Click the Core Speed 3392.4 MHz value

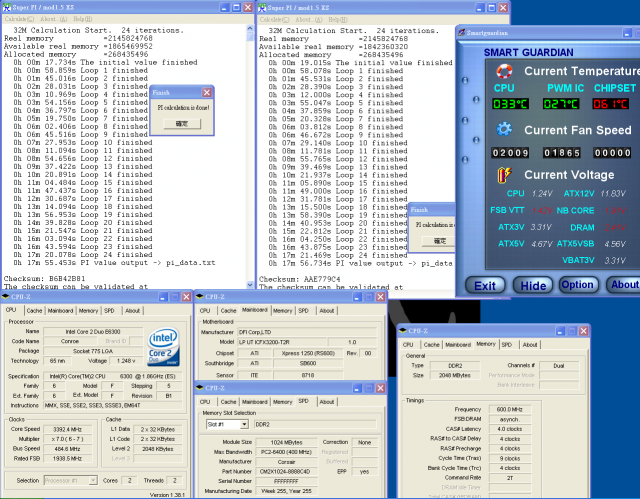tap(67, 429)
